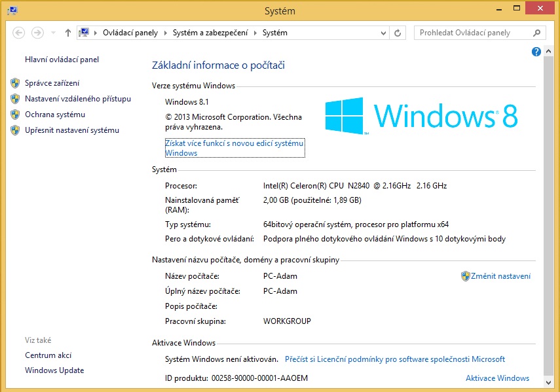
Task: Click the Základní informace o počítači heading
Action: (218, 65)
